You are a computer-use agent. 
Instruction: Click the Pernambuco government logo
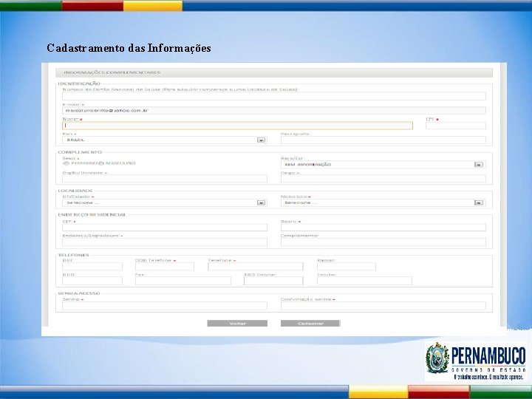click(x=476, y=361)
